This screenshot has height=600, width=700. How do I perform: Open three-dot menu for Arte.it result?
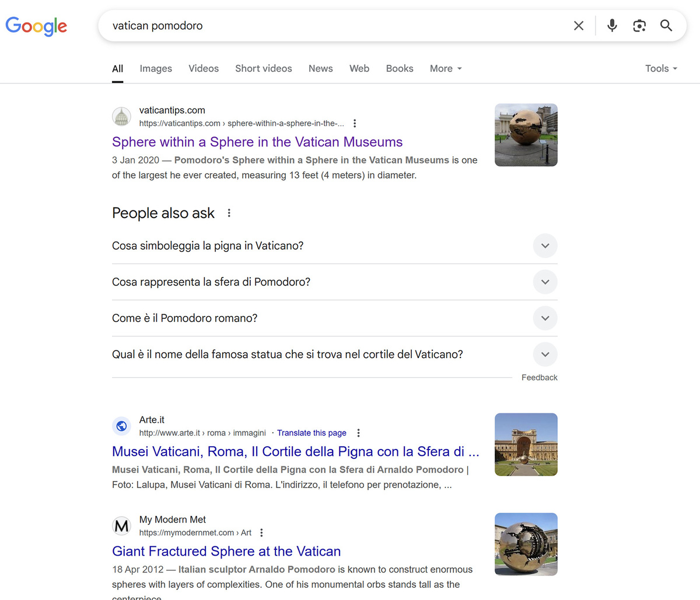pyautogui.click(x=358, y=433)
